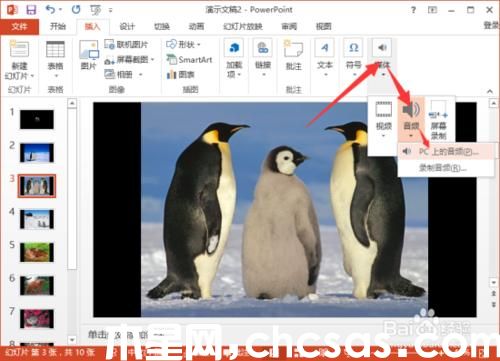
Task: Expand the New Slide dropdown arrow
Action: tap(32, 76)
